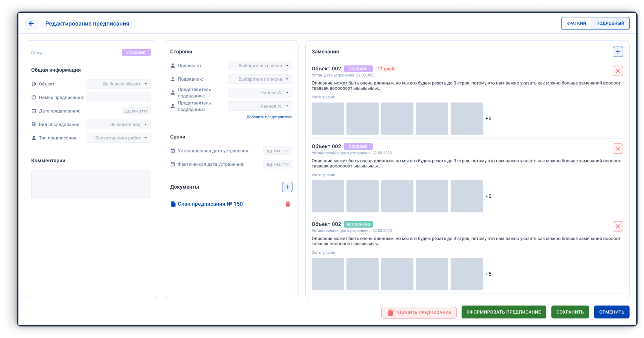644x338 pixels.
Task: Open the first photo thumbnail of first remark
Action: [327, 119]
